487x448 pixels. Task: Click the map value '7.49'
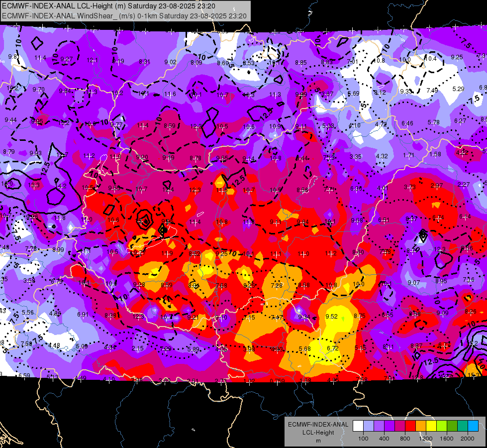pos(432,90)
